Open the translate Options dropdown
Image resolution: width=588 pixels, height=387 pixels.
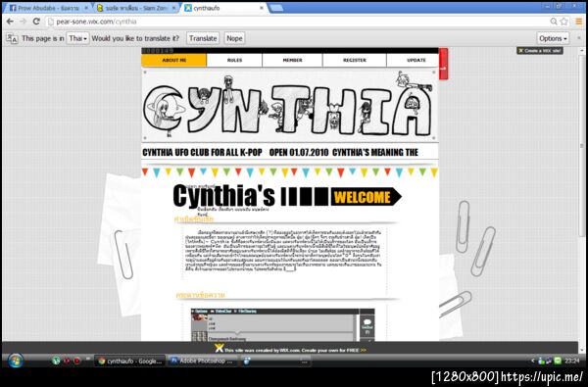pos(553,38)
